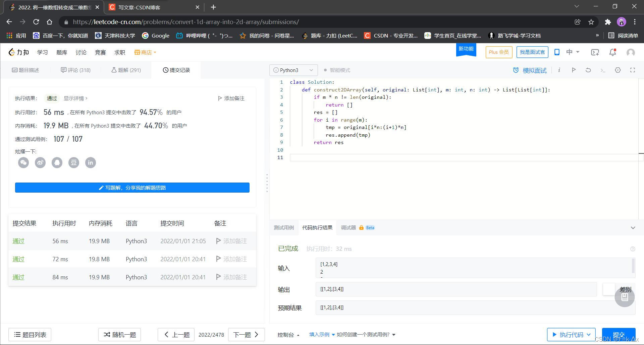Open Plus 会员 membership button

[499, 52]
